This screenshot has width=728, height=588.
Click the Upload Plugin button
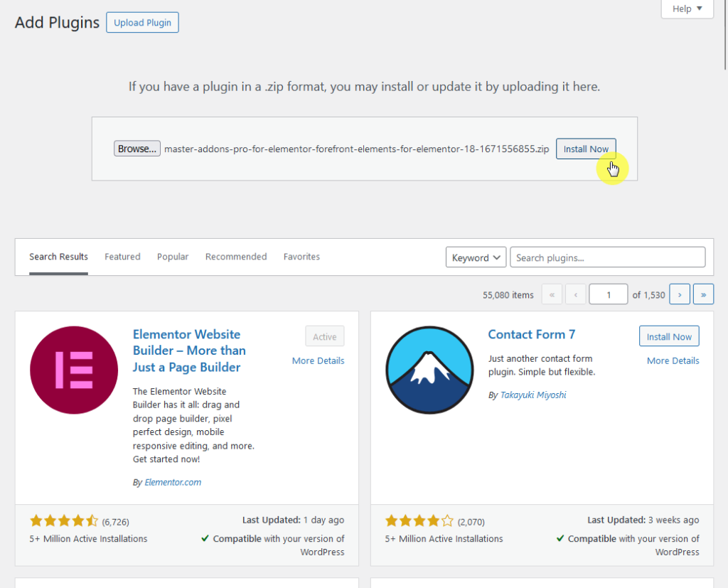[x=142, y=22]
